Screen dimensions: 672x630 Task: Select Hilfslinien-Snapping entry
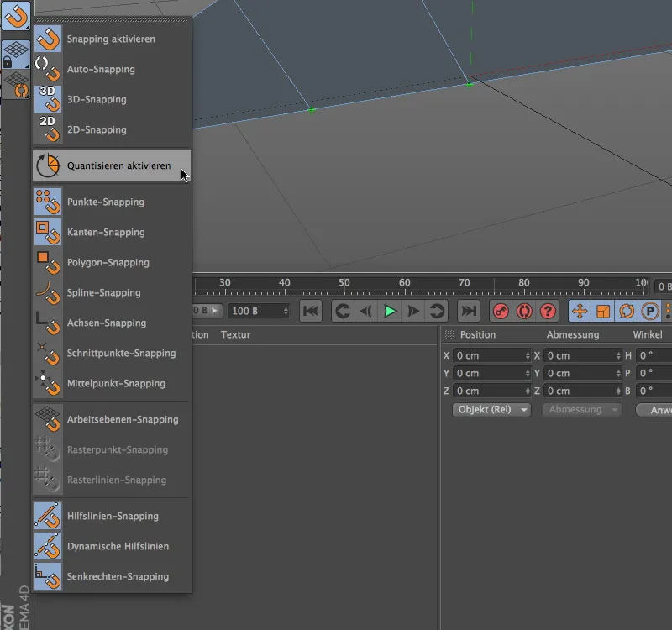click(112, 516)
